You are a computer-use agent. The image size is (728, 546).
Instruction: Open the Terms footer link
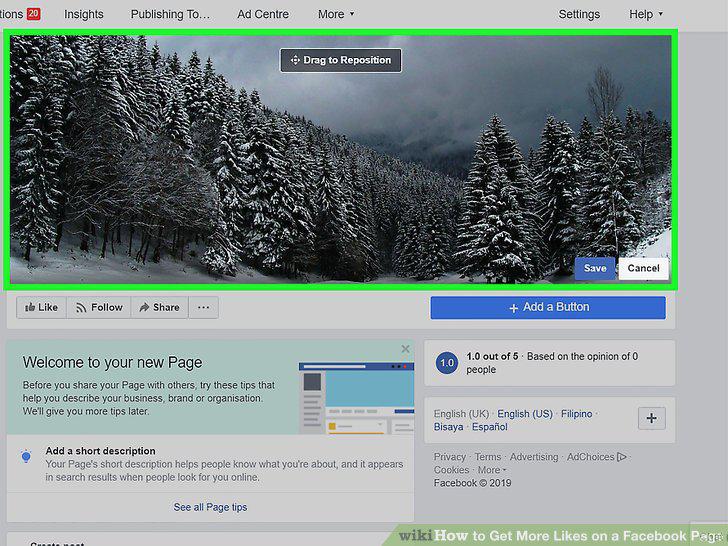click(x=488, y=457)
